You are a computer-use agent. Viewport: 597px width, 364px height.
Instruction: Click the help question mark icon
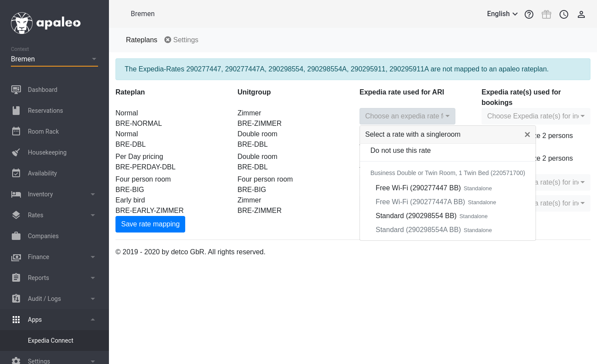[529, 14]
